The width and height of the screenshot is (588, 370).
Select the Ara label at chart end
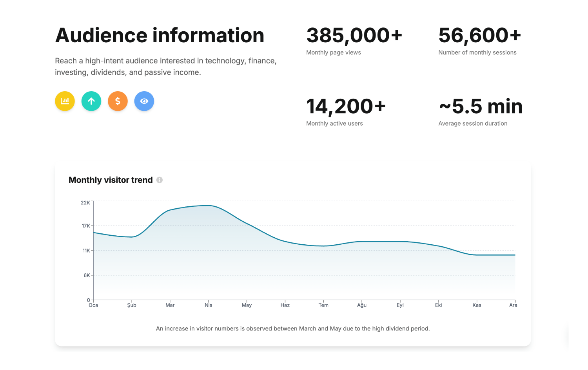pos(513,305)
